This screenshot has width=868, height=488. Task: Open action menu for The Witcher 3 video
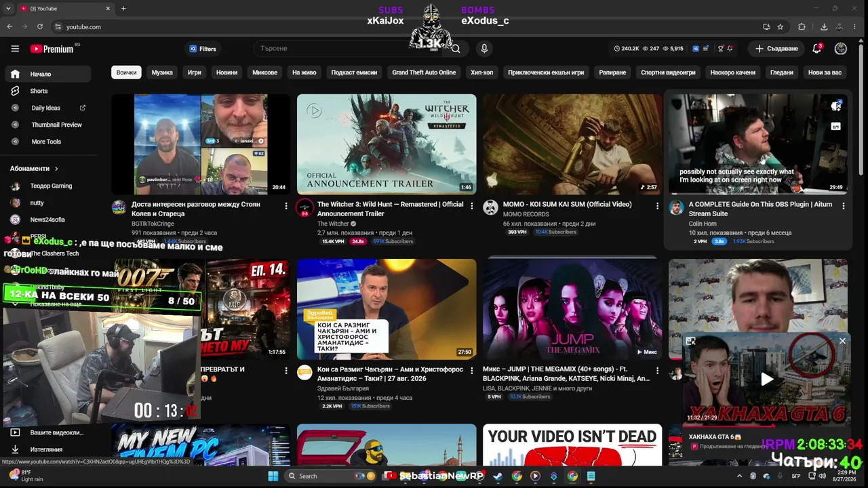tap(471, 206)
